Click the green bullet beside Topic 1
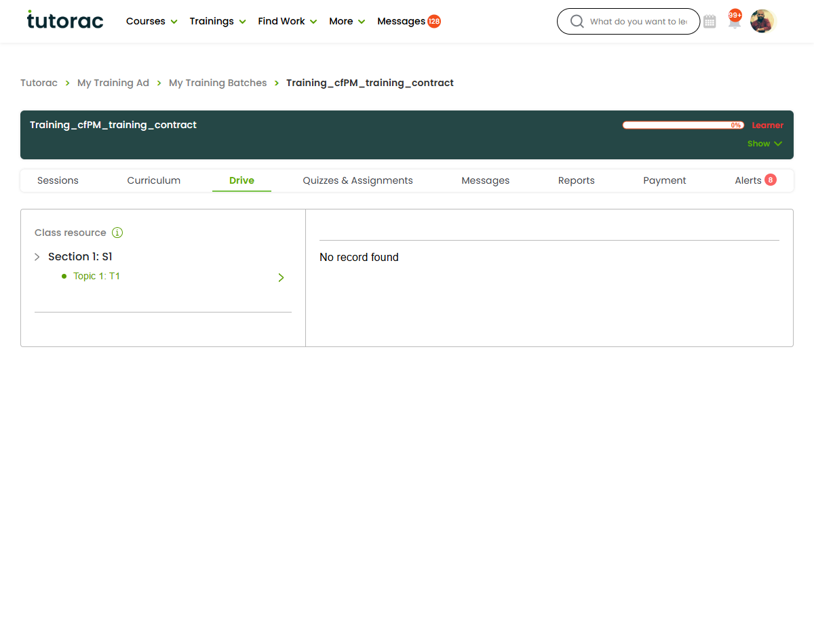The width and height of the screenshot is (814, 644). coord(64,276)
